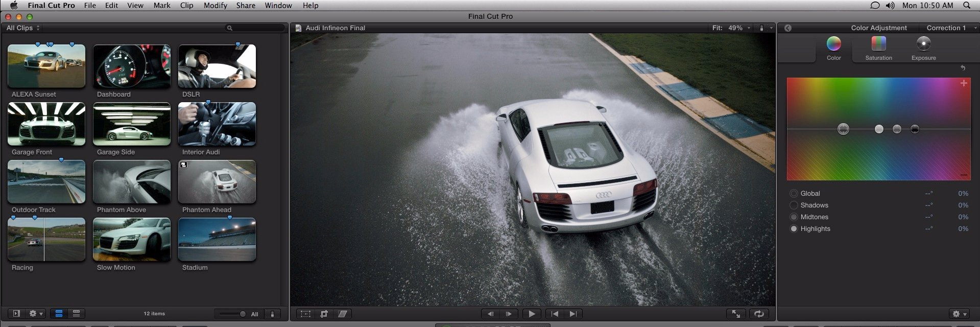This screenshot has width=980, height=327.
Task: Select the DSLR clip thumbnail
Action: coord(217,66)
